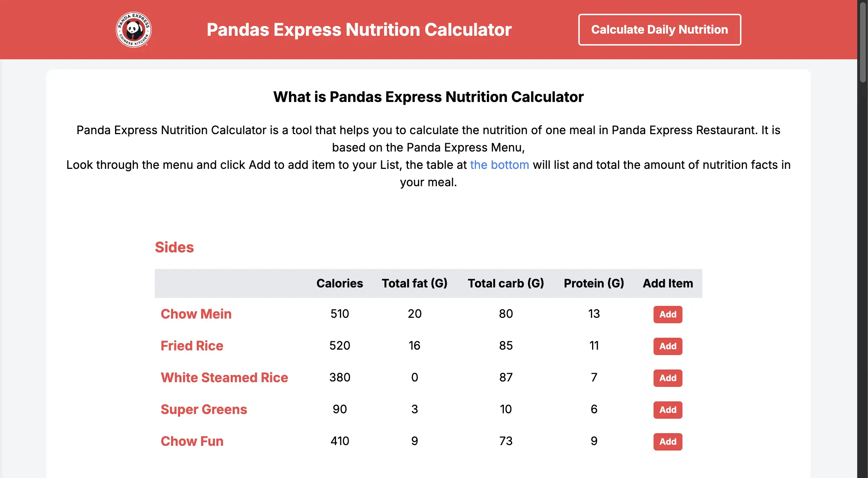Select the Super Greens row title

pyautogui.click(x=204, y=409)
